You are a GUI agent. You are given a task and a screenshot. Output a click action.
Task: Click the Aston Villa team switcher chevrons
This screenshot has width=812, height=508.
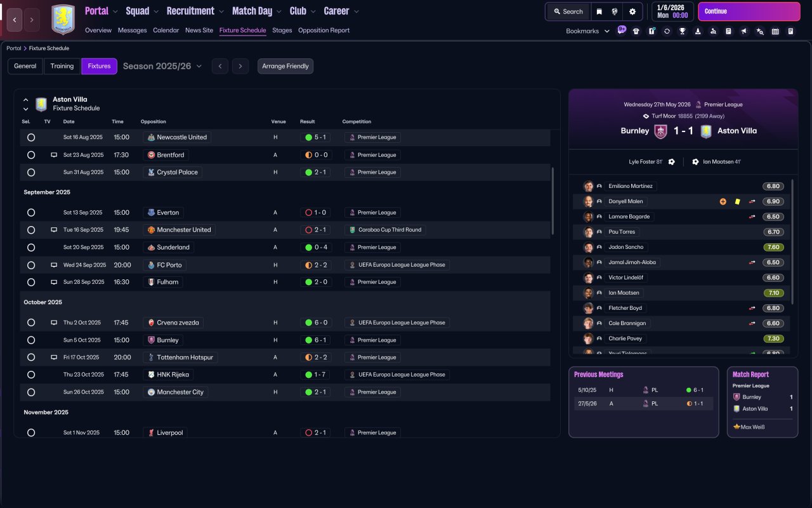point(26,104)
